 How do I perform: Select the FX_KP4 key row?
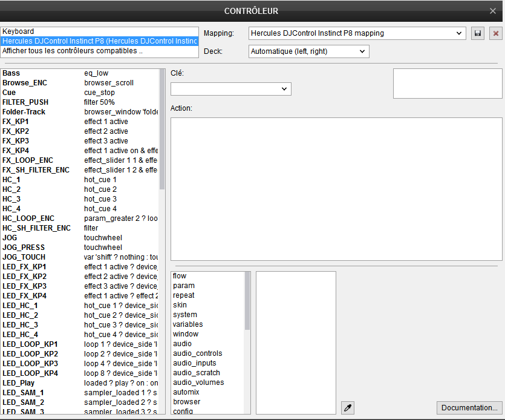[x=80, y=151]
